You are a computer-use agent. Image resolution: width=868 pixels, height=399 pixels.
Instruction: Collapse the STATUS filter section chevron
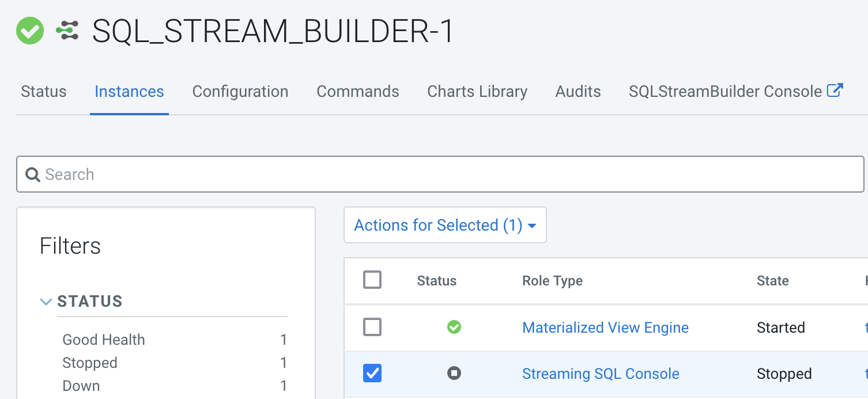[46, 302]
